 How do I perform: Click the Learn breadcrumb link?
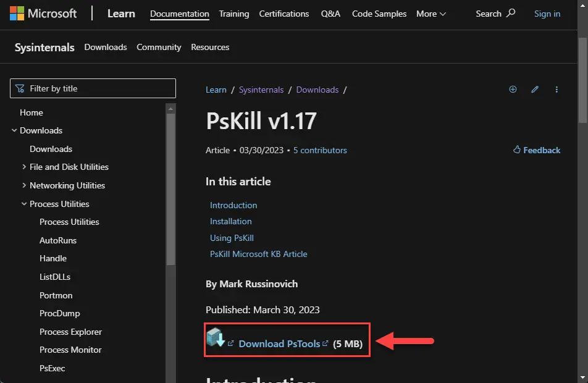(216, 90)
